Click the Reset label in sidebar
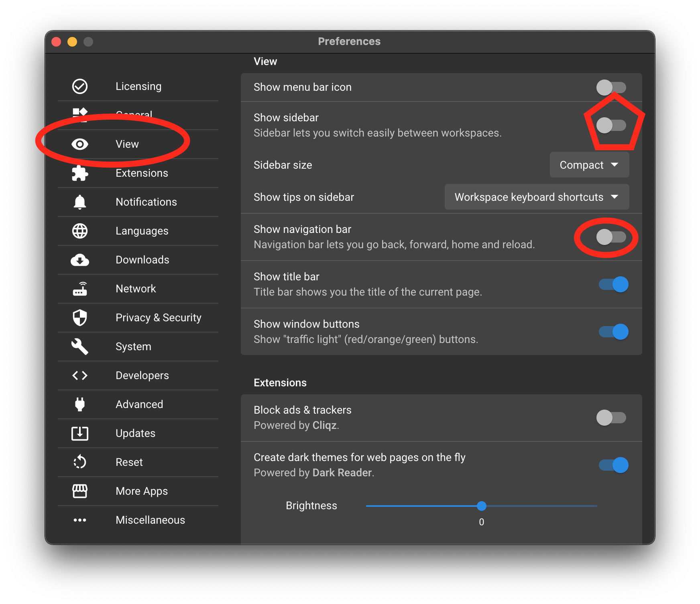 point(129,462)
